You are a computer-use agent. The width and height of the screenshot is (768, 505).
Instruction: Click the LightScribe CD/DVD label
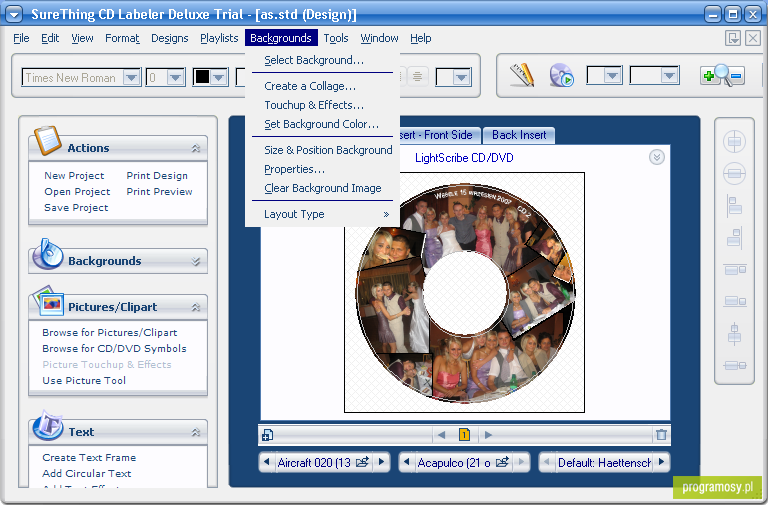(x=464, y=158)
